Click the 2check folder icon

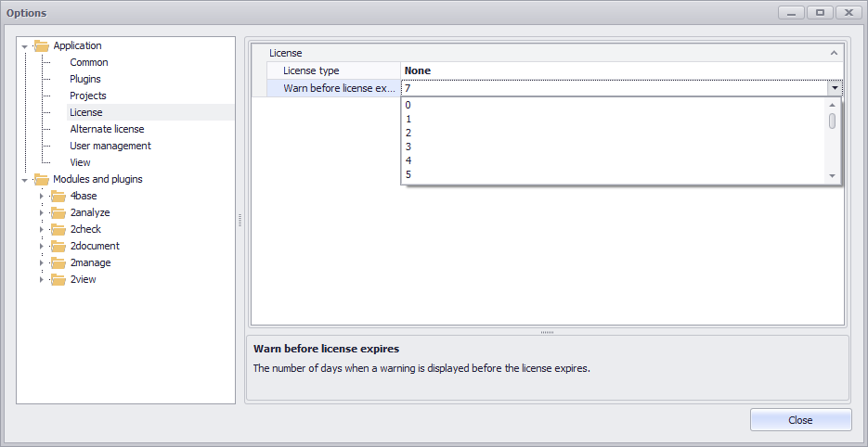[x=58, y=229]
